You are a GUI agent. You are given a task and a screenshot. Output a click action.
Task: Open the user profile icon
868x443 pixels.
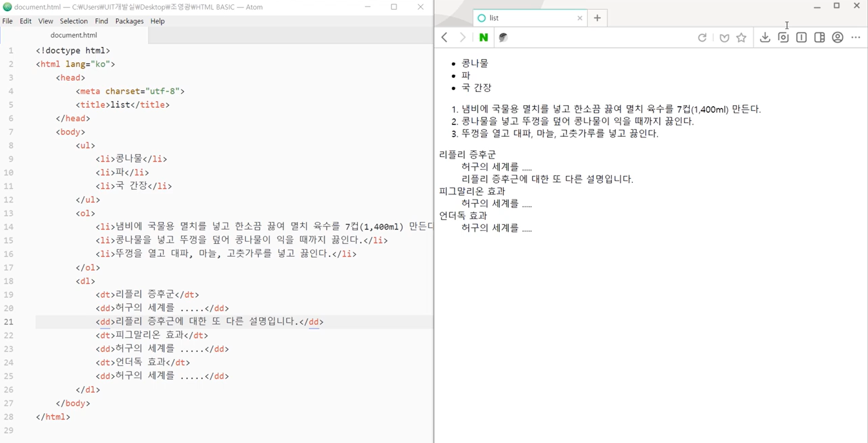[x=837, y=37]
